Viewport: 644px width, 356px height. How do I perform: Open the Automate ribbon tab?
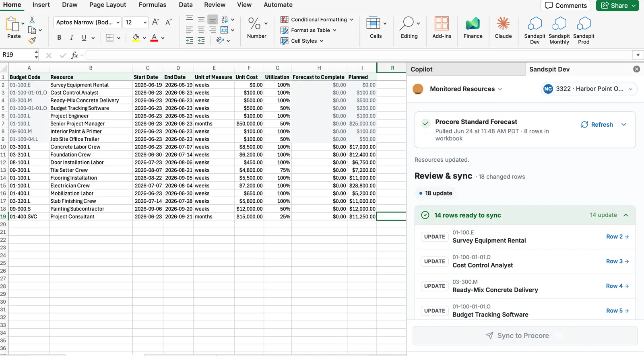(278, 5)
